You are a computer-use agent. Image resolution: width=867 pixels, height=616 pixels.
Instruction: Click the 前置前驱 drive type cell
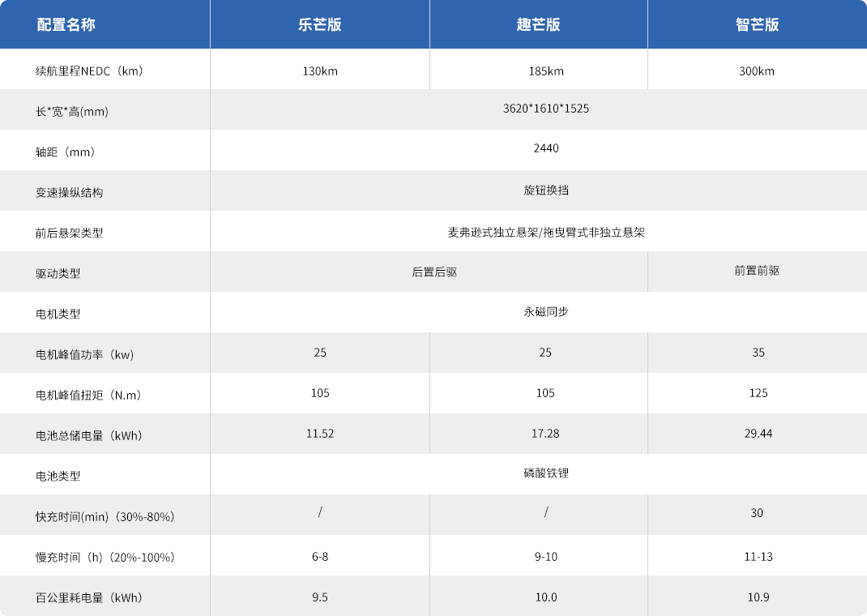[x=757, y=271]
